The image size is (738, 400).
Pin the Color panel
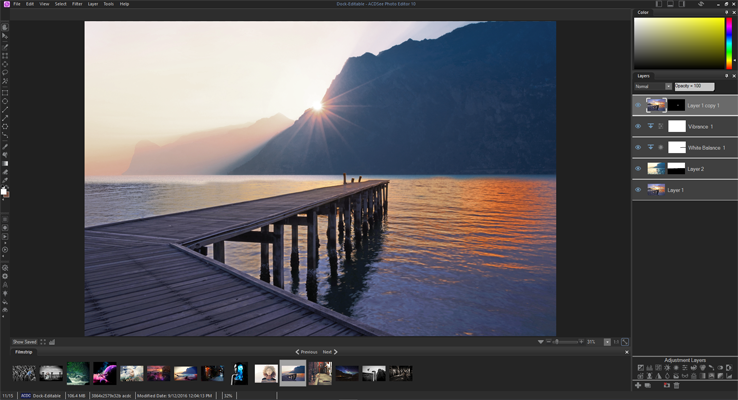pyautogui.click(x=726, y=12)
